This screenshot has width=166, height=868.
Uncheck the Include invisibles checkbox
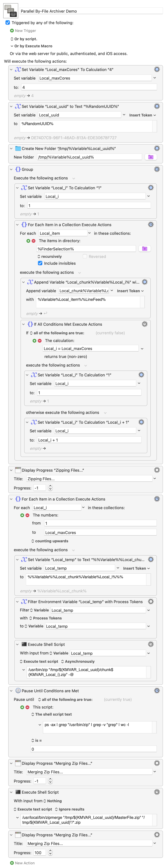point(40,263)
